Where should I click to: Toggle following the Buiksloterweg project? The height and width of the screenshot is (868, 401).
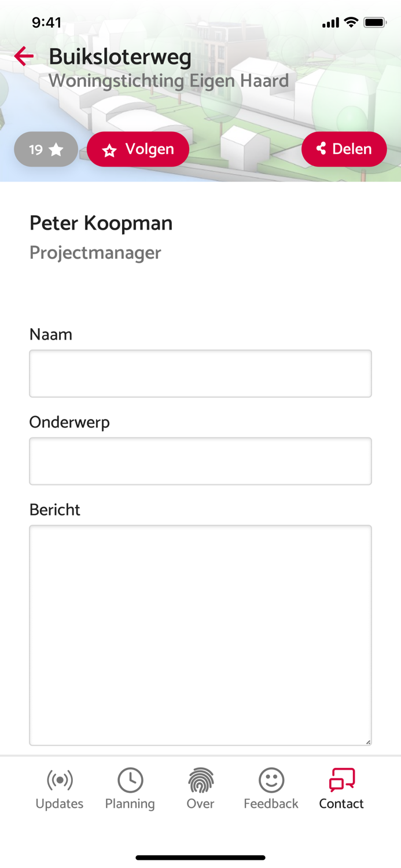pos(138,149)
